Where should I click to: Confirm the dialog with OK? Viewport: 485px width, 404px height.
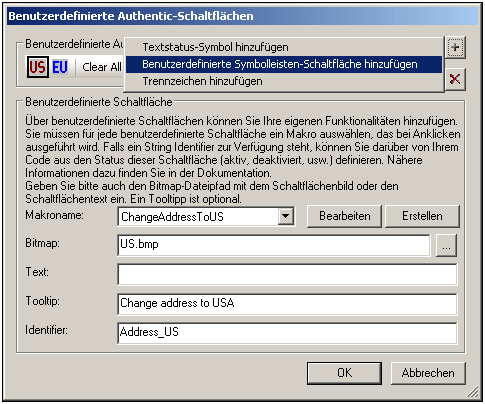click(x=344, y=373)
